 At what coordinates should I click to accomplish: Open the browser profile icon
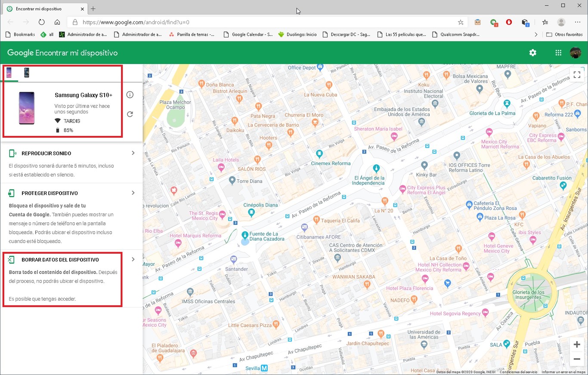561,22
